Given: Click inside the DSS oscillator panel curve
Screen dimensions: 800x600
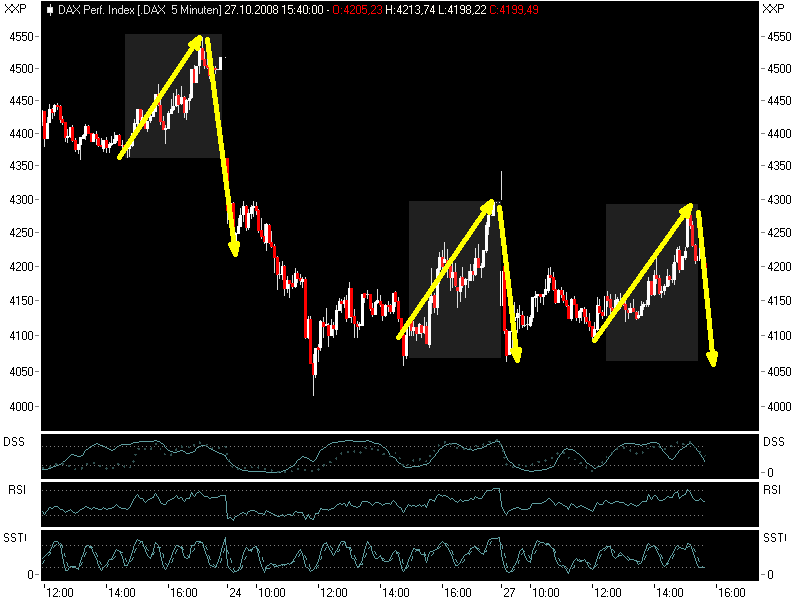Looking at the screenshot, I should 399,456.
